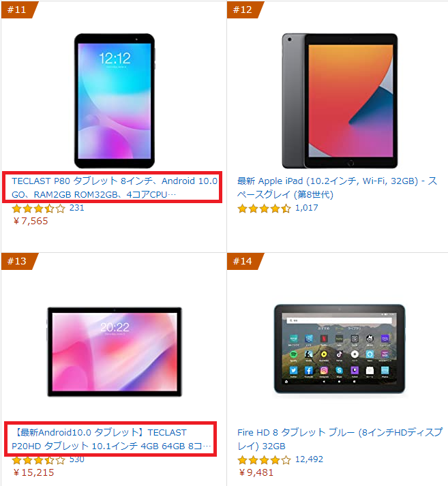Click the ¥7,565 price
448x486 pixels.
pyautogui.click(x=31, y=221)
